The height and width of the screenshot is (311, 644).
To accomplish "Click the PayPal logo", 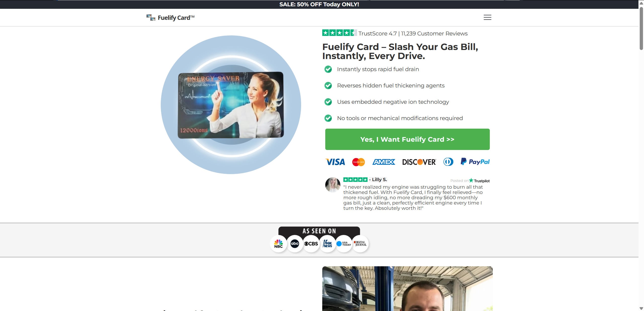I will coord(475,162).
